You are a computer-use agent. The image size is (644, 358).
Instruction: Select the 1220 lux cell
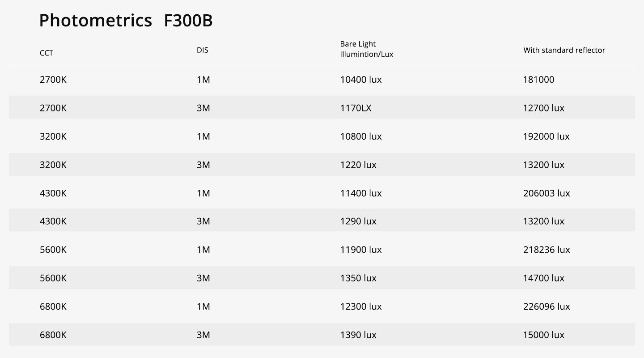(358, 165)
